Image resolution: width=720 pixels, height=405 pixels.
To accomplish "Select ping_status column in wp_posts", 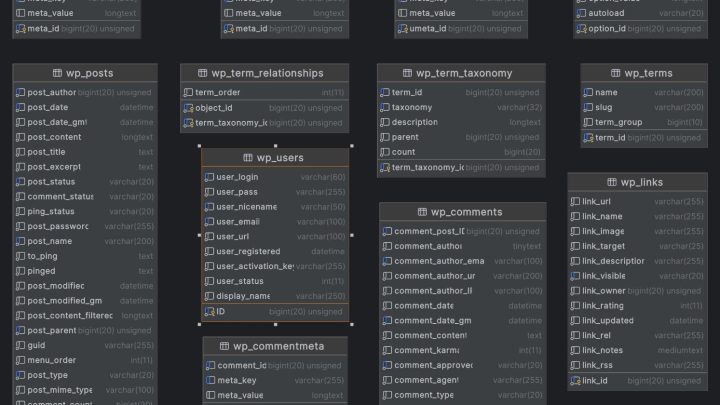I will tap(85, 212).
